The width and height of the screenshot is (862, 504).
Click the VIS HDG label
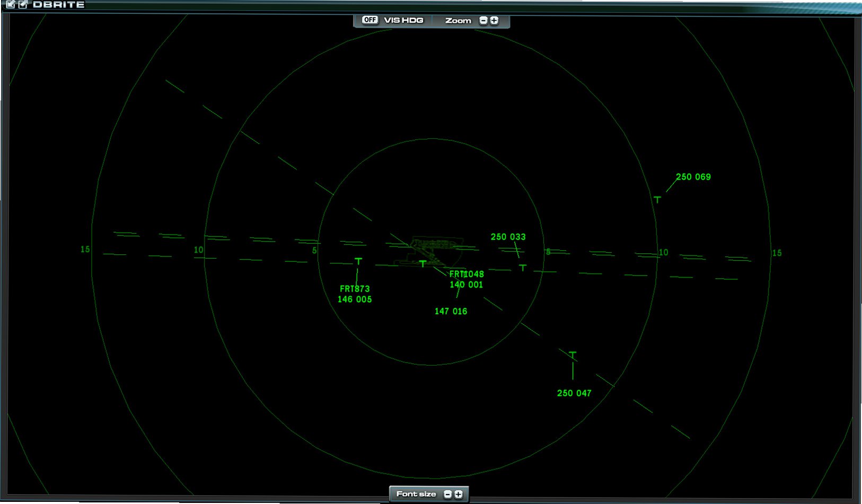403,20
